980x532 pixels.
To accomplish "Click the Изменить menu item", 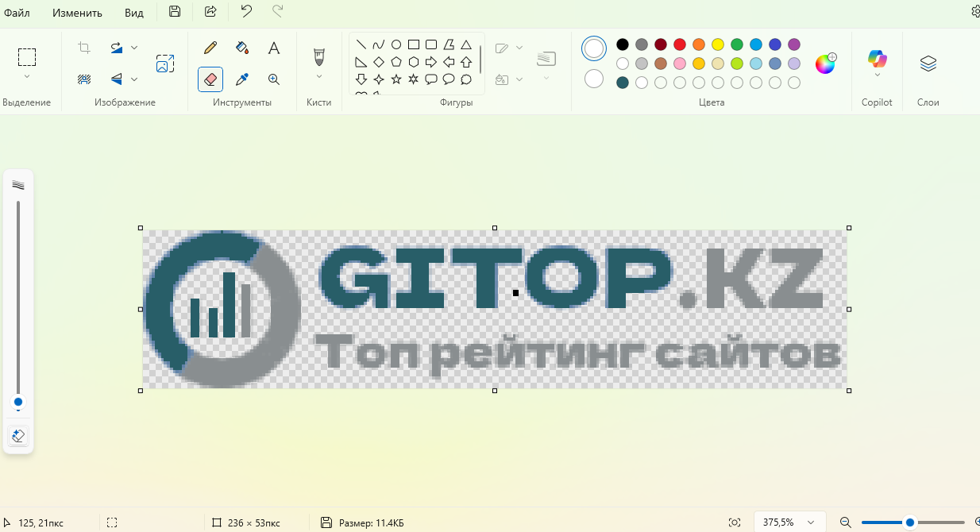I will (x=77, y=13).
